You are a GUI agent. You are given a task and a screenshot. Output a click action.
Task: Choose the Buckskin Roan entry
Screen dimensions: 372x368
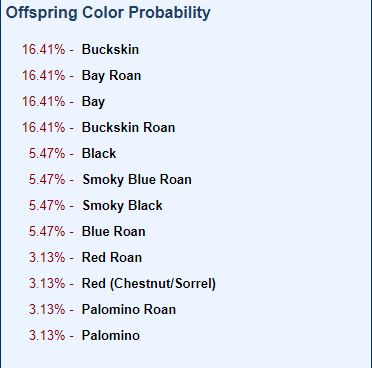[128, 127]
